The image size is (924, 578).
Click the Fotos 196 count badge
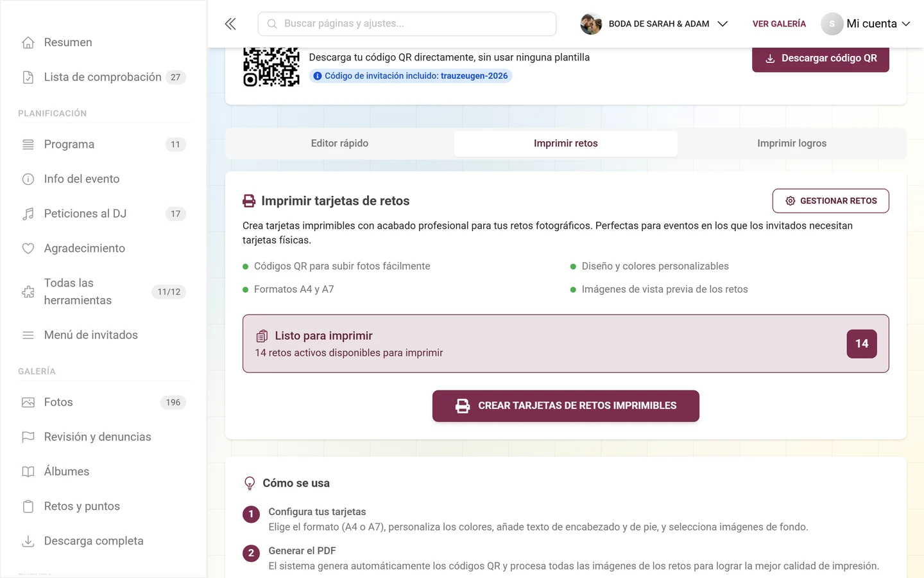click(x=173, y=403)
